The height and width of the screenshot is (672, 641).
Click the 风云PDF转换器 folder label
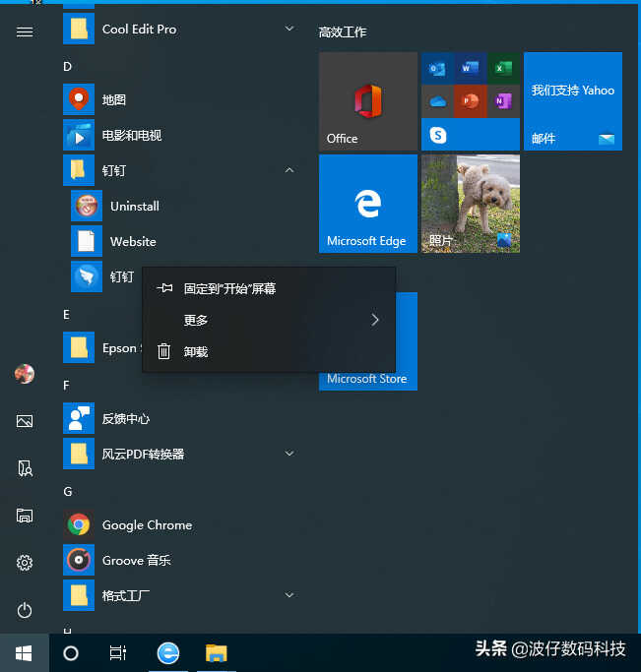143,454
